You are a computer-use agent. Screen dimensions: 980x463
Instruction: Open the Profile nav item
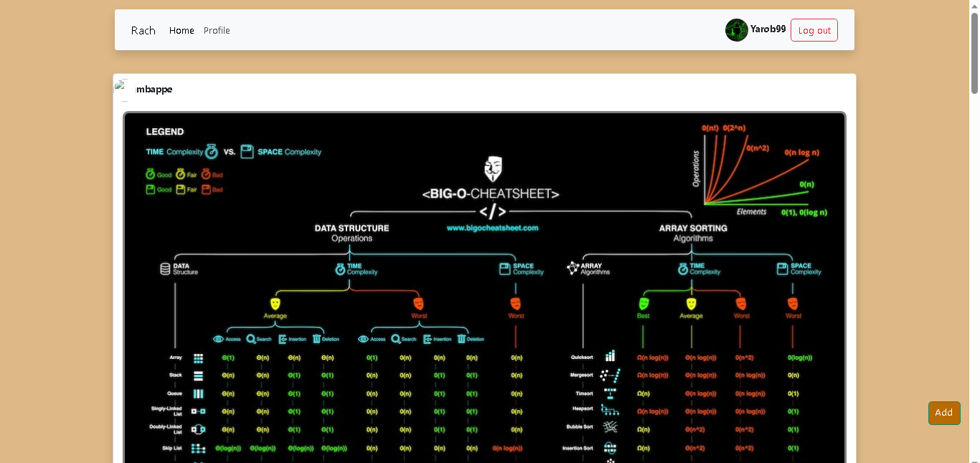click(x=217, y=30)
